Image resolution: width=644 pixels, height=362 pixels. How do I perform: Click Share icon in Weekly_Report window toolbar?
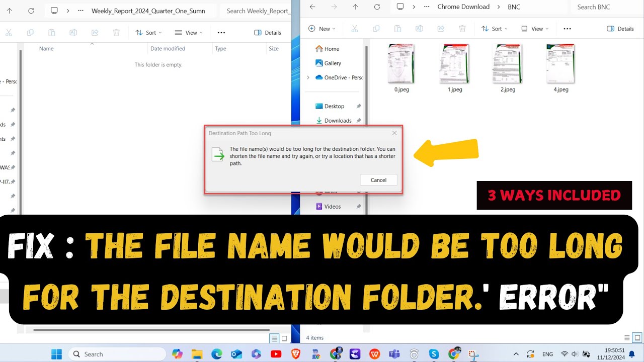coord(95,33)
